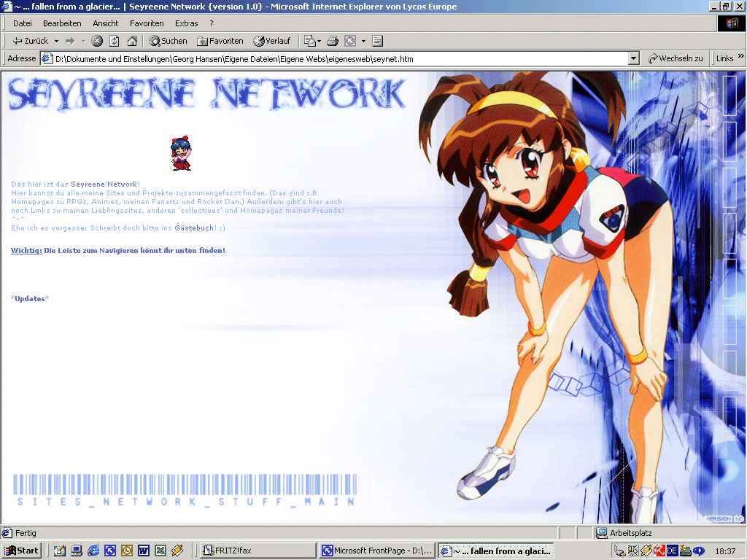Launch the Outlook clock quick launch icon
This screenshot has height=560, width=747.
coord(127,551)
